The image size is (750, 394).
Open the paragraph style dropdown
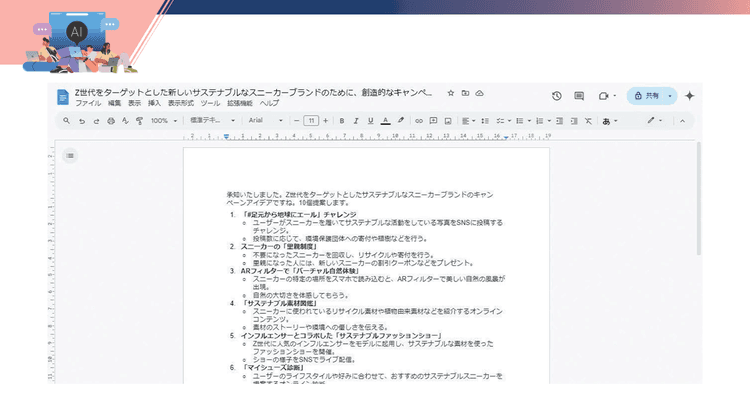(212, 120)
